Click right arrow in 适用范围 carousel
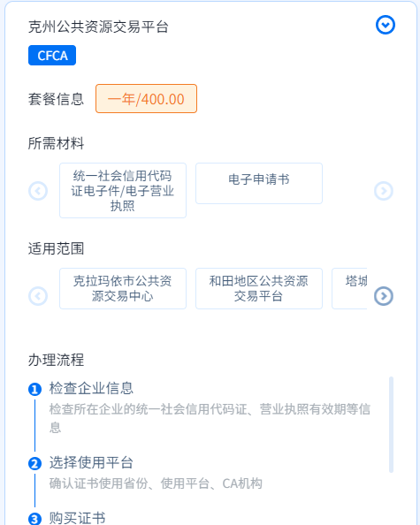Image resolution: width=420 pixels, height=525 pixels. (x=384, y=296)
